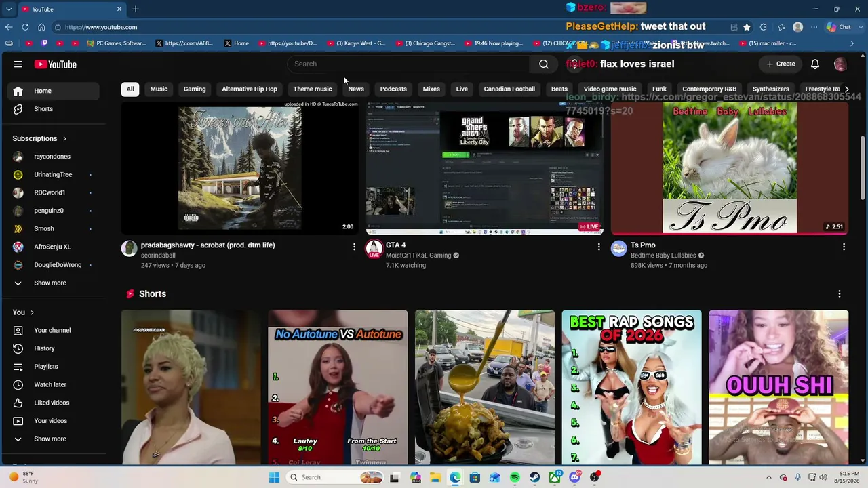Screen dimensions: 868x488
Task: Open options menu for GTA 4 video
Action: tap(599, 247)
